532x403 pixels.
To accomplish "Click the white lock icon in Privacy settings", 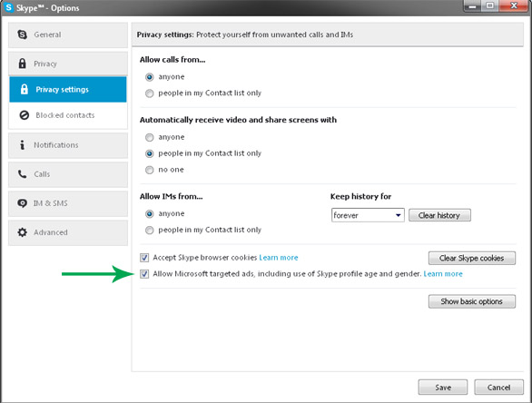I will pyautogui.click(x=25, y=89).
